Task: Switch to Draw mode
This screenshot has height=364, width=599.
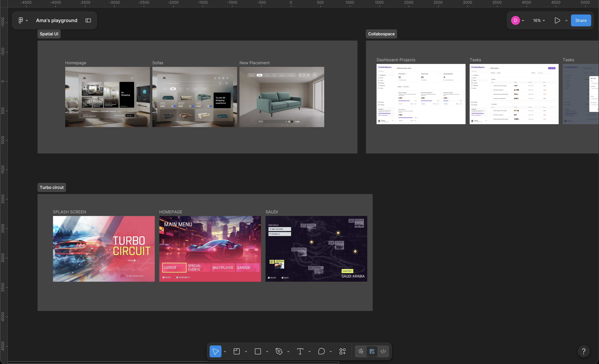Action: coord(361,351)
